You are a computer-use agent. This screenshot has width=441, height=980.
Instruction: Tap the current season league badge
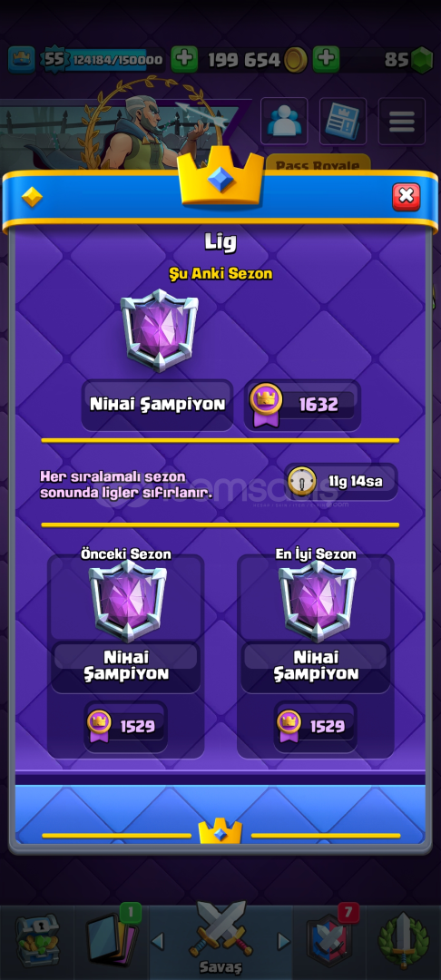click(160, 330)
